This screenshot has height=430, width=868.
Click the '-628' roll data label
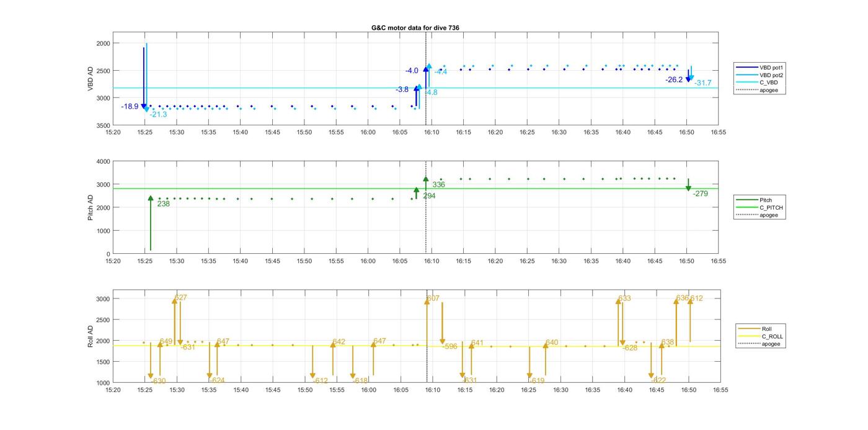tap(630, 348)
